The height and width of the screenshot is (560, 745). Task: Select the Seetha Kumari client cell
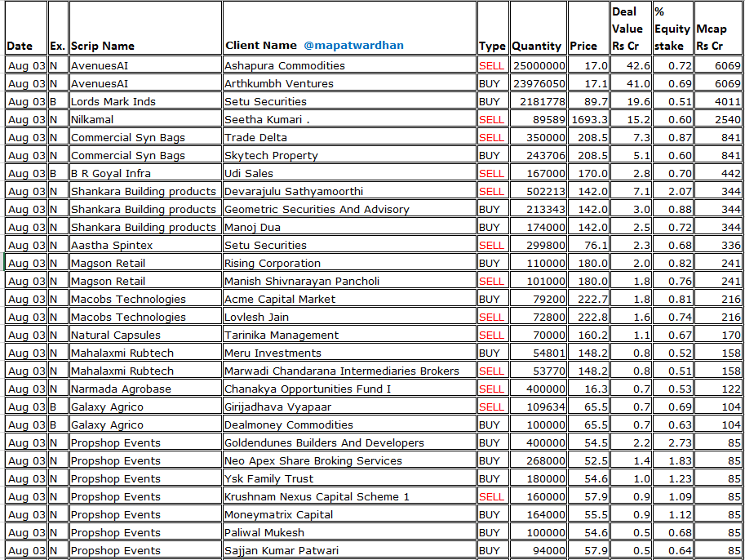point(349,119)
